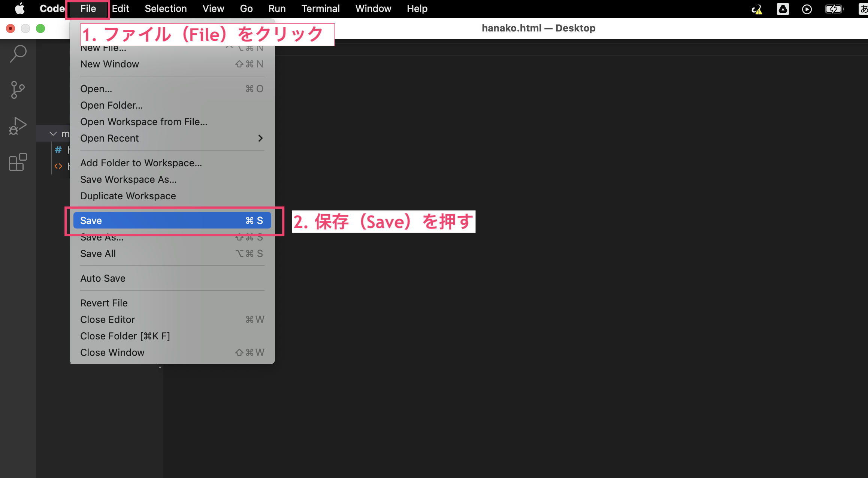868x478 pixels.
Task: Click Close Editor menu item
Action: [108, 320]
